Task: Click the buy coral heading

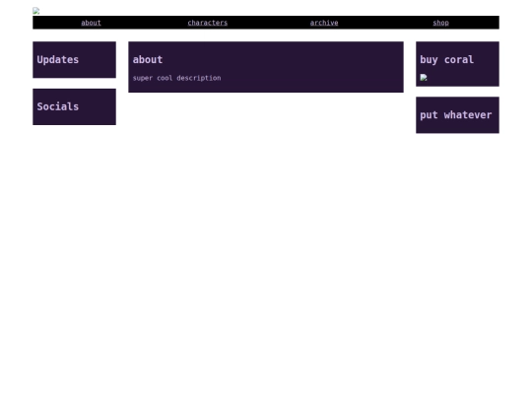Action: 446,60
